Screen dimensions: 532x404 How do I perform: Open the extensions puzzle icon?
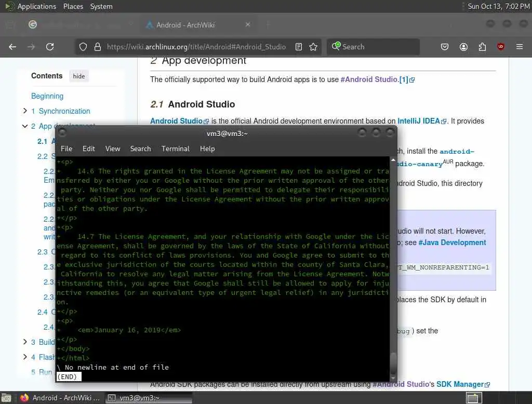(x=482, y=47)
